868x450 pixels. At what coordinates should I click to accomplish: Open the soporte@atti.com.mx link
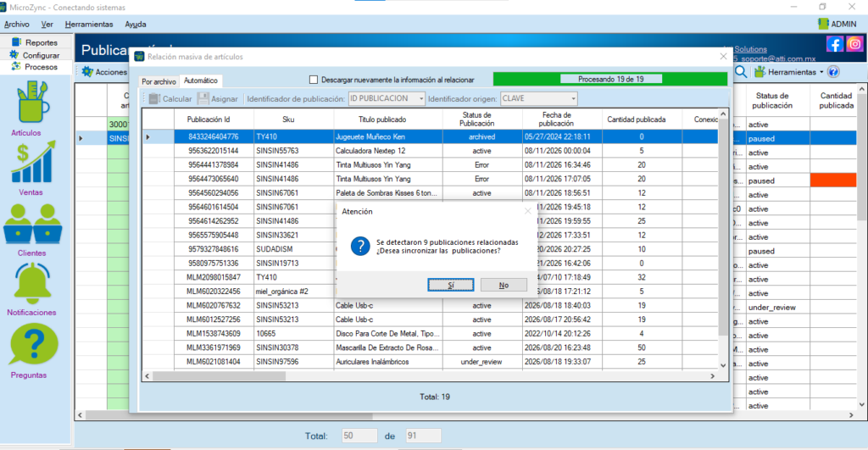tap(778, 58)
